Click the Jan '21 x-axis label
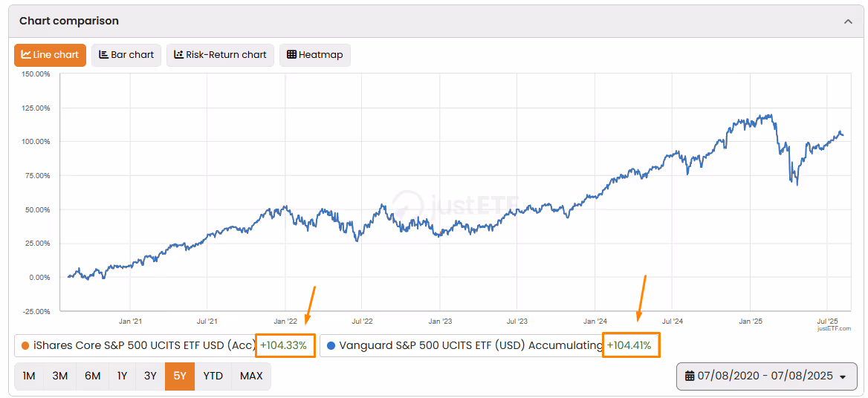868x398 pixels. coord(130,321)
